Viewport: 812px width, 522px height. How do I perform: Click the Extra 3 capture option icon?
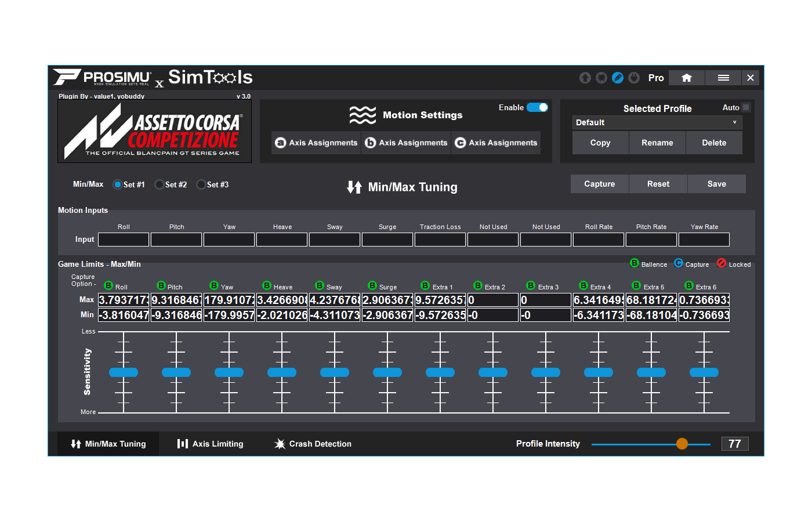531,285
